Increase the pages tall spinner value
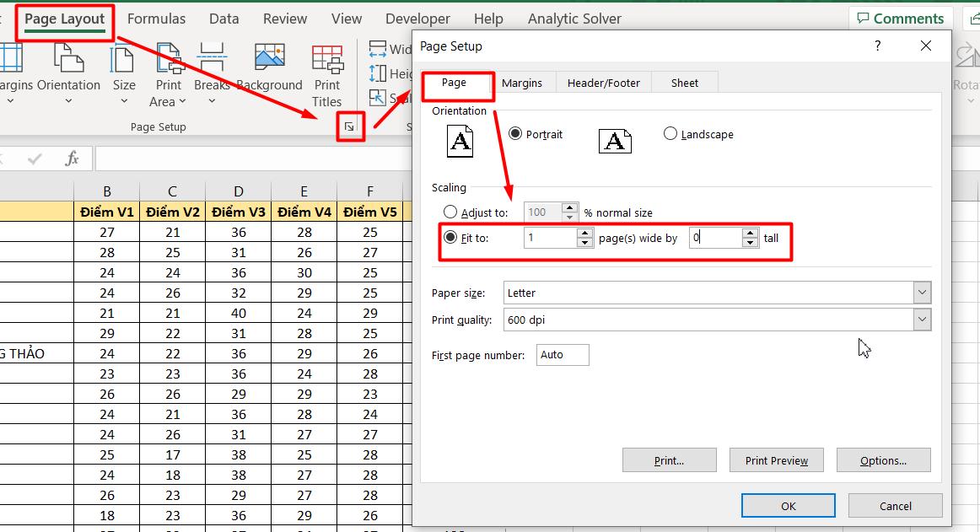The image size is (980, 532). click(x=751, y=233)
